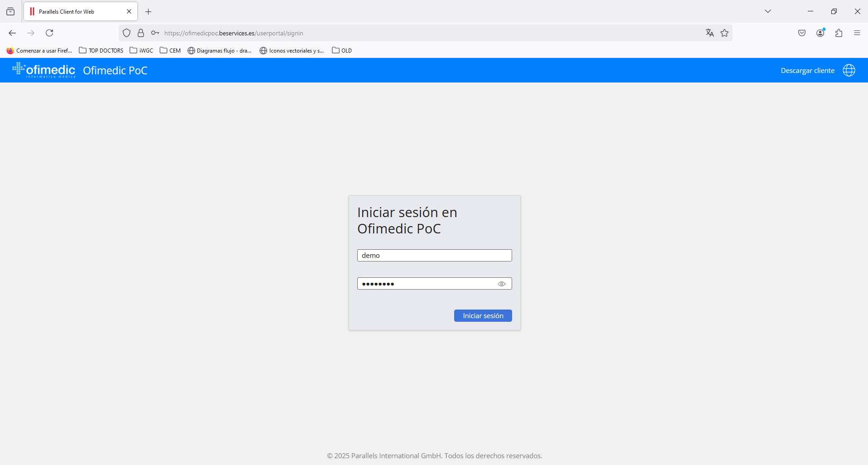The height and width of the screenshot is (465, 868).
Task: Click the site security padlock icon
Action: coord(141,33)
